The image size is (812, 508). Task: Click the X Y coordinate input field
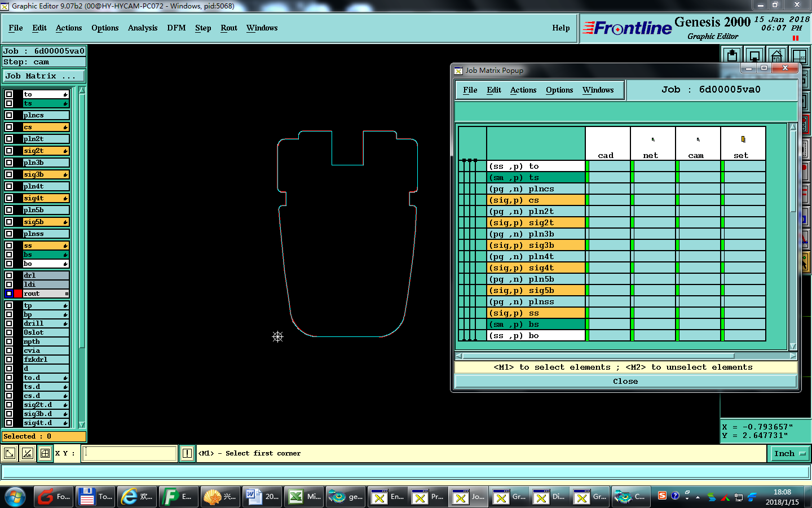[x=129, y=453]
